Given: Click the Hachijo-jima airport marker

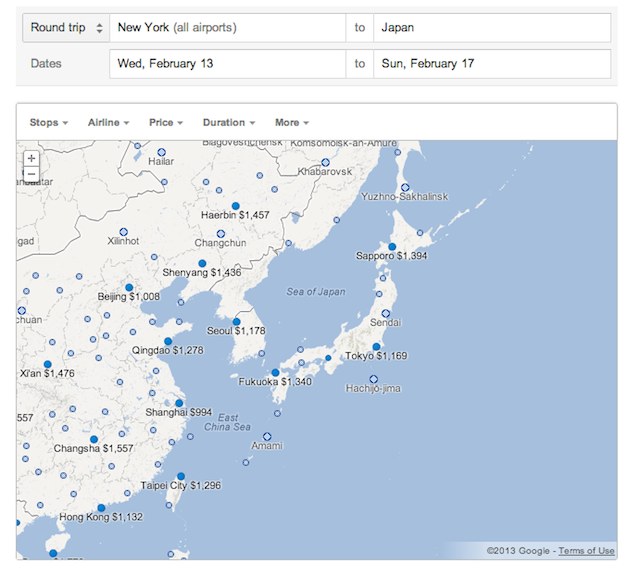Looking at the screenshot, I should [x=373, y=379].
